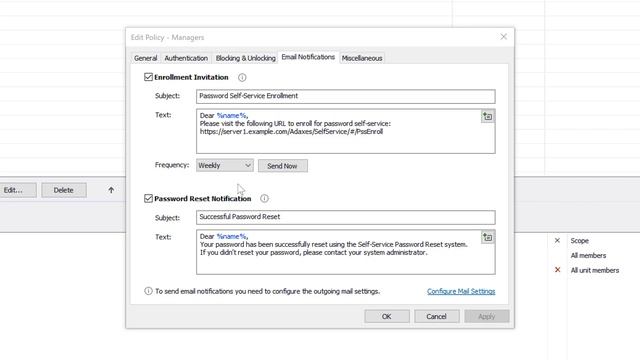This screenshot has width=640, height=360.
Task: Insert value reference in Password Reset text
Action: [x=487, y=238]
